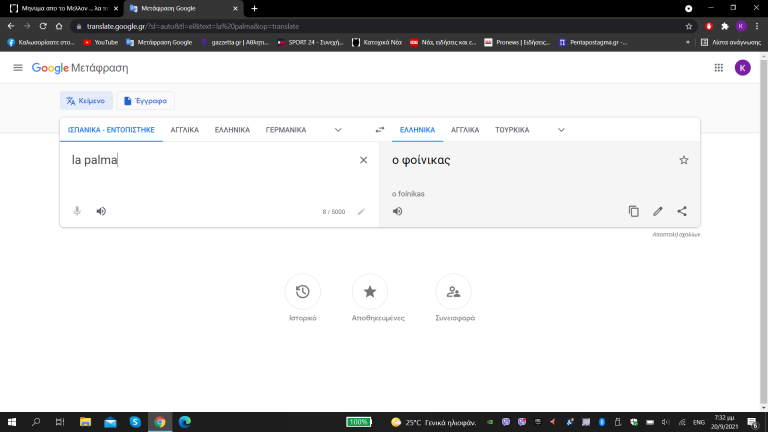Viewport: 768px width, 432px height.
Task: Open Google apps grid
Action: [718, 67]
